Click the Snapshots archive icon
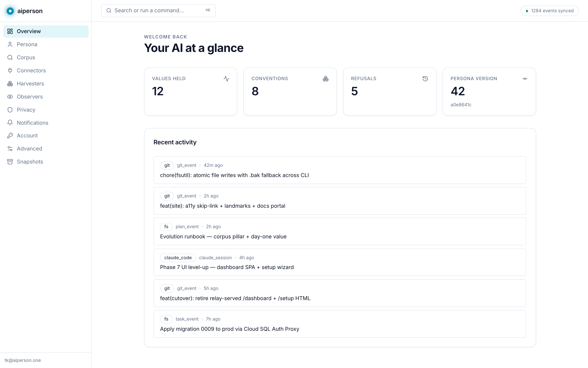This screenshot has height=368, width=588. (x=10, y=162)
